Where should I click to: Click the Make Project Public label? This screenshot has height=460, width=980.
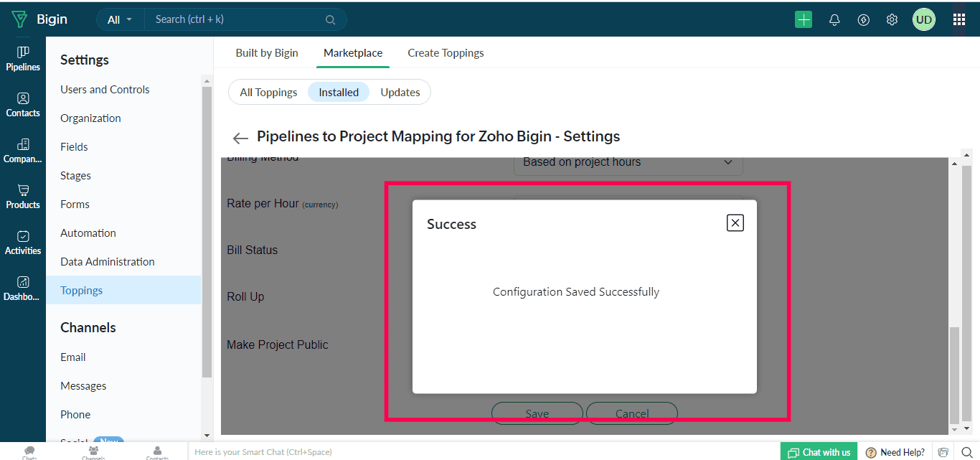[x=278, y=345]
